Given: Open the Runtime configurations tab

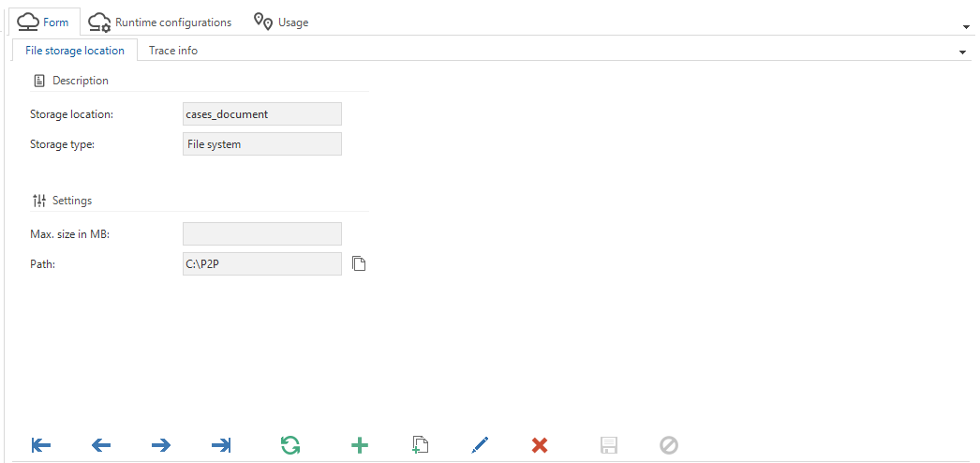Looking at the screenshot, I should (x=159, y=22).
